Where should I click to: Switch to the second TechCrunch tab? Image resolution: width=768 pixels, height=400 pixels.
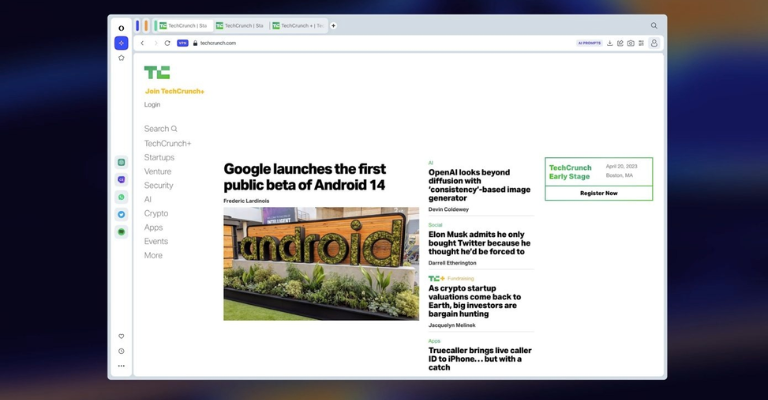(x=240, y=26)
